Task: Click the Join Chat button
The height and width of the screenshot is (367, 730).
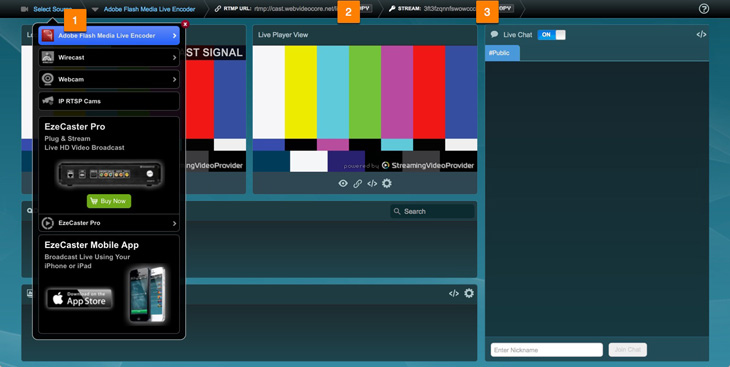Action: pos(628,350)
